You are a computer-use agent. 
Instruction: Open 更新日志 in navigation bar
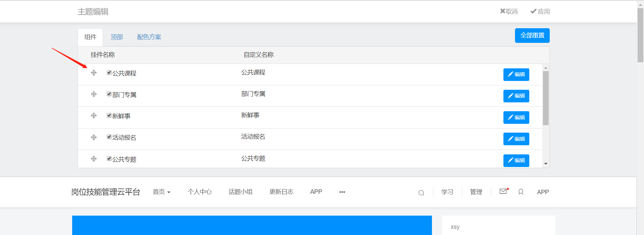pos(281,192)
